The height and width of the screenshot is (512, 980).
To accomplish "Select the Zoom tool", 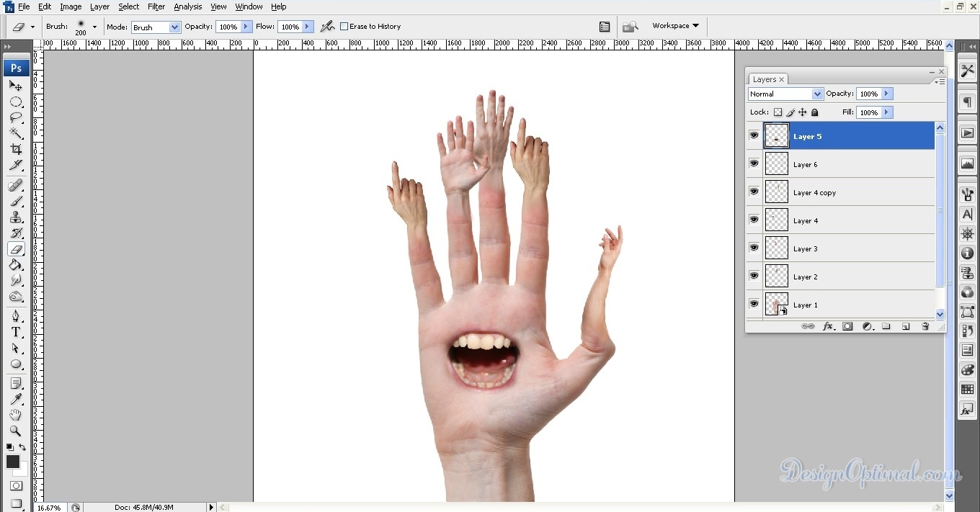I will (x=16, y=431).
